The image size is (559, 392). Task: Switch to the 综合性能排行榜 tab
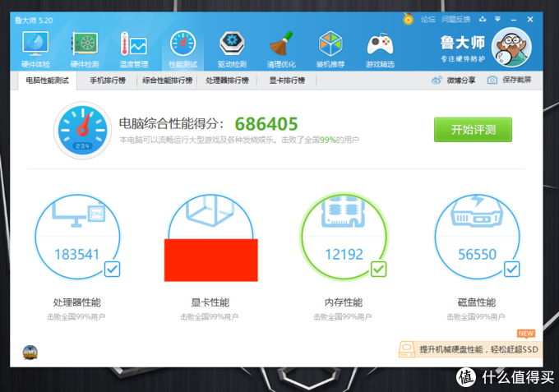(x=167, y=81)
